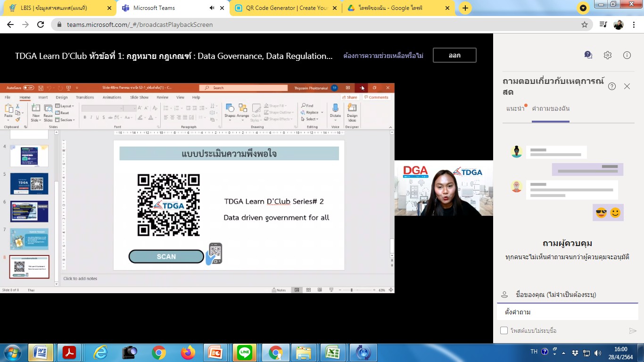Click the Q&A help question mark icon
Image resolution: width=644 pixels, height=362 pixels.
point(612,86)
